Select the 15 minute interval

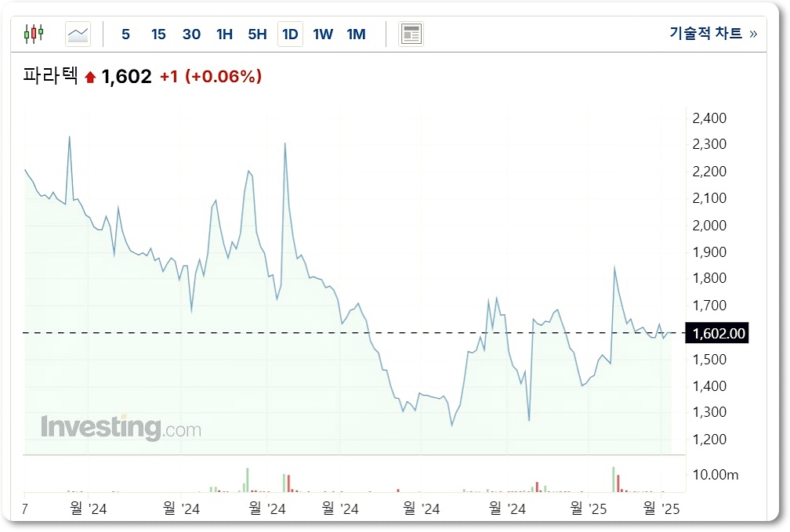[x=158, y=34]
